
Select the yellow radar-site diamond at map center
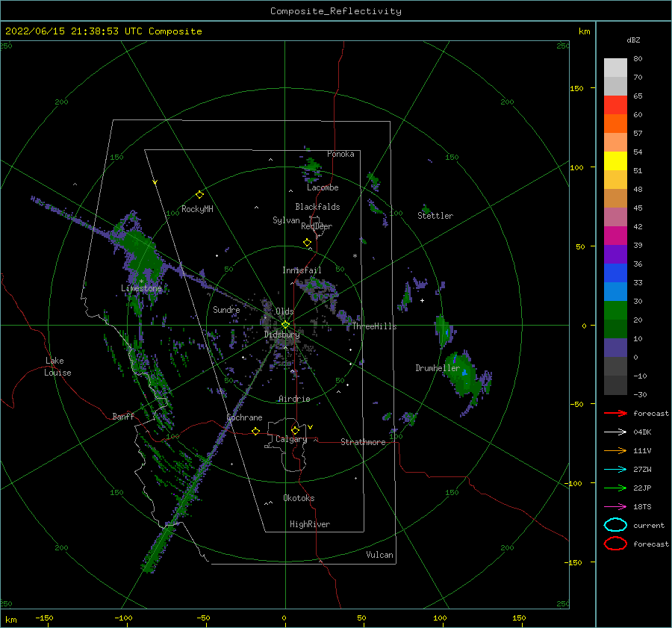pos(285,325)
